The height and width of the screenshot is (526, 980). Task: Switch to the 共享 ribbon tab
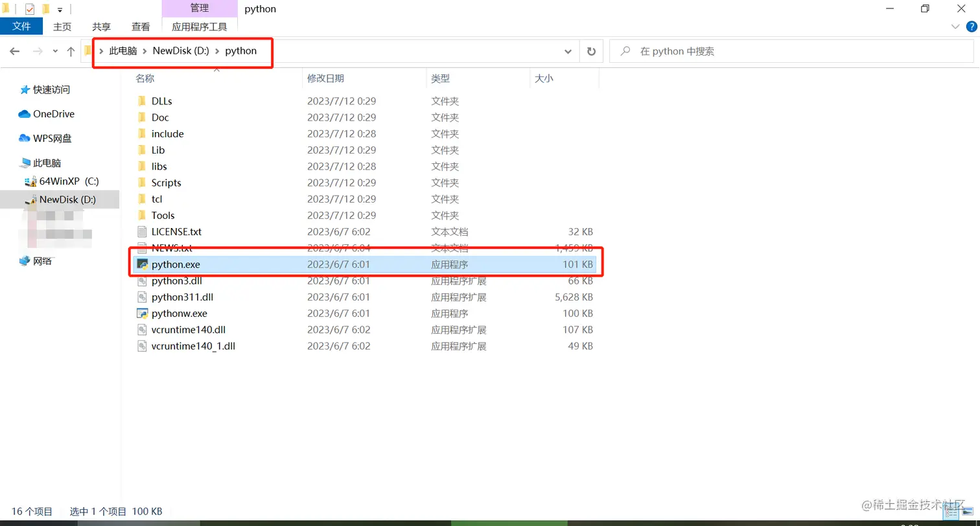pyautogui.click(x=101, y=27)
